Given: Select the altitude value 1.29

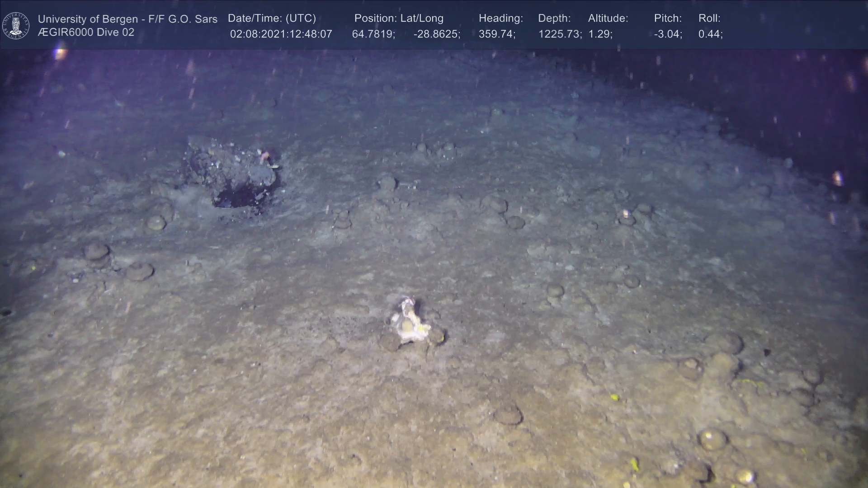Looking at the screenshot, I should [600, 34].
